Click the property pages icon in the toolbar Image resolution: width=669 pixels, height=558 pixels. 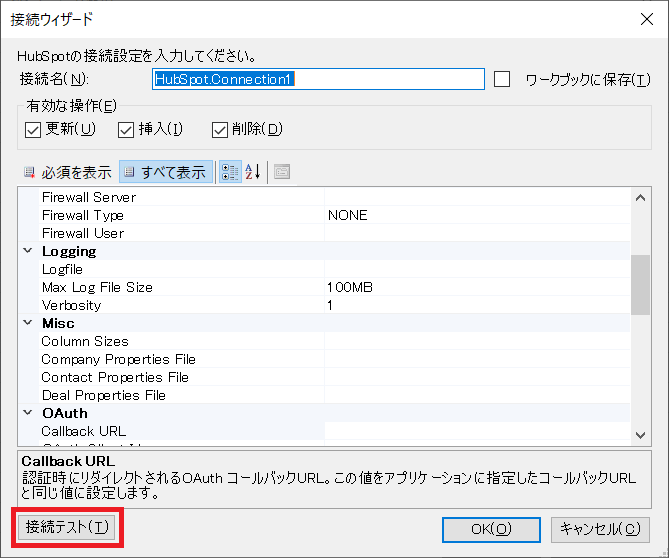click(282, 172)
